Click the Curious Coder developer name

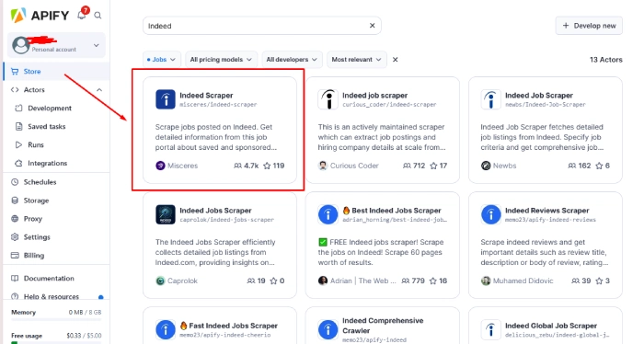(354, 166)
